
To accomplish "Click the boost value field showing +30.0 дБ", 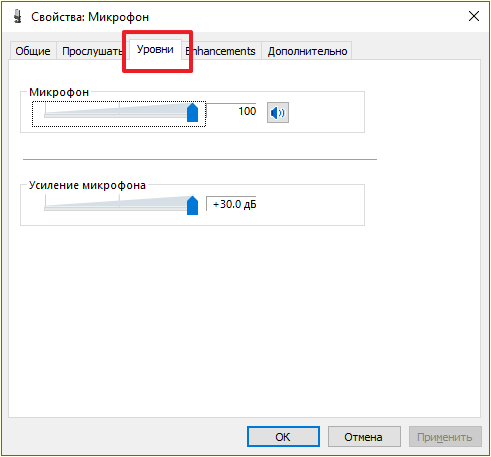I will (x=231, y=204).
